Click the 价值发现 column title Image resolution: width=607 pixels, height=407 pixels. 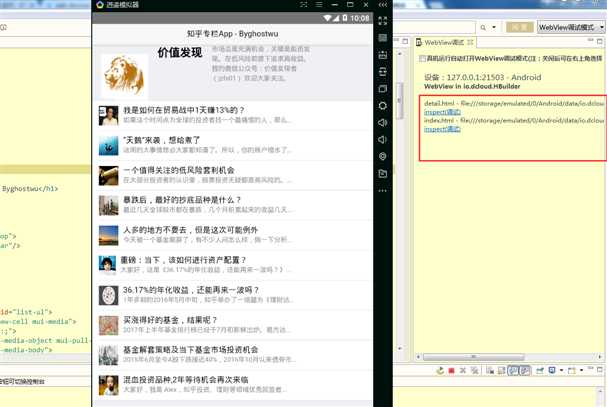[x=180, y=52]
